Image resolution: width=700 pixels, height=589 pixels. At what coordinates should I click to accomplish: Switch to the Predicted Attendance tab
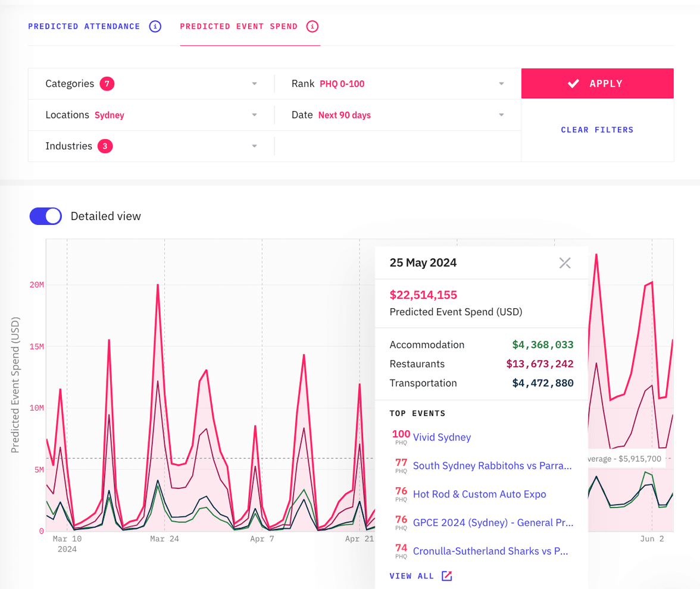84,26
